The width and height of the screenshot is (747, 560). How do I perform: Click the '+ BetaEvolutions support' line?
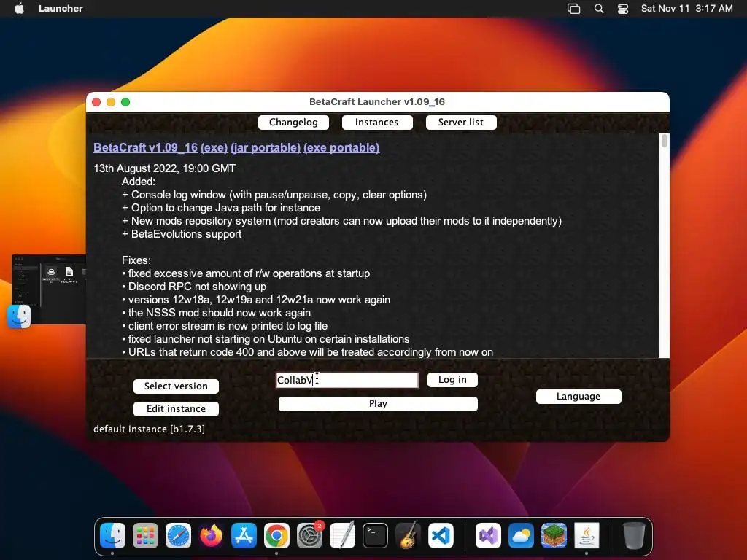pyautogui.click(x=182, y=234)
